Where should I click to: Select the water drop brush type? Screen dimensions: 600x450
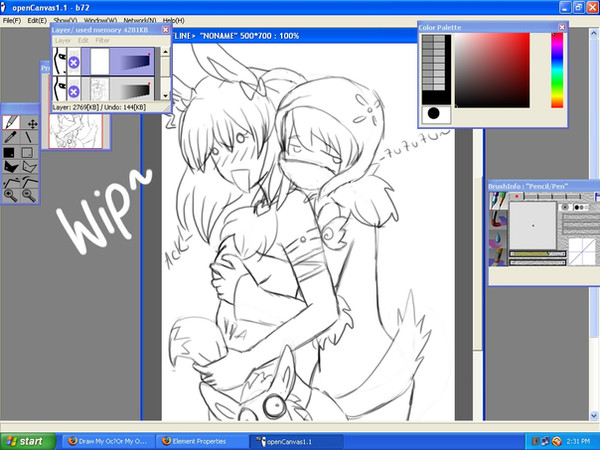click(x=498, y=238)
